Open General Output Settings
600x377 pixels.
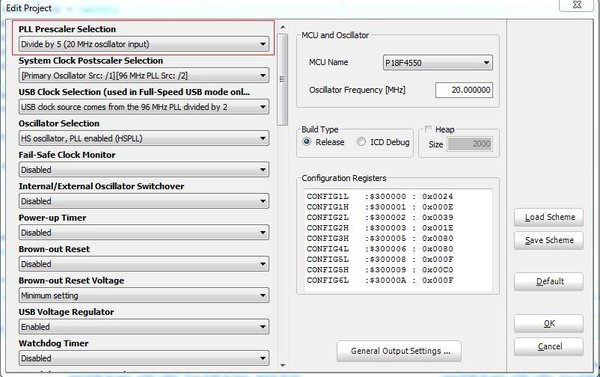point(399,351)
